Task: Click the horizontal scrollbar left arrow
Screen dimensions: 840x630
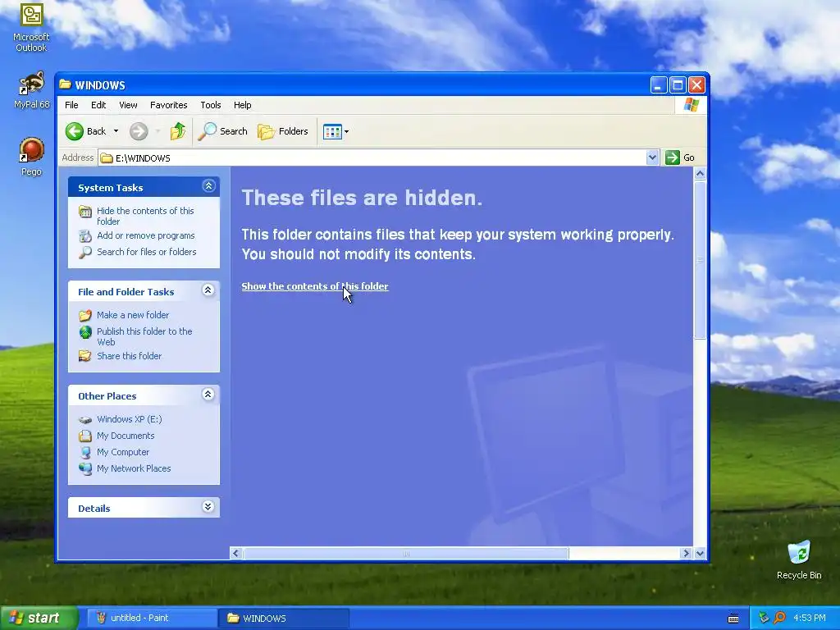Action: pyautogui.click(x=235, y=554)
